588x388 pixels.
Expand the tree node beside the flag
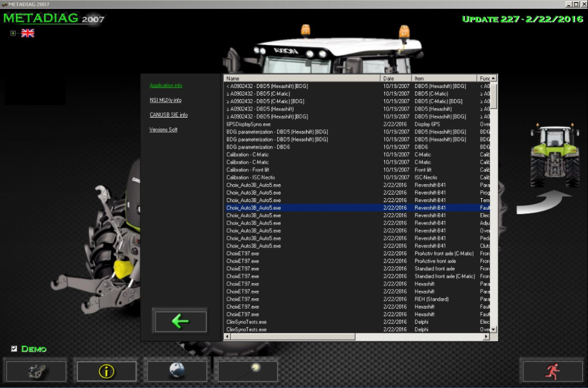(12, 33)
